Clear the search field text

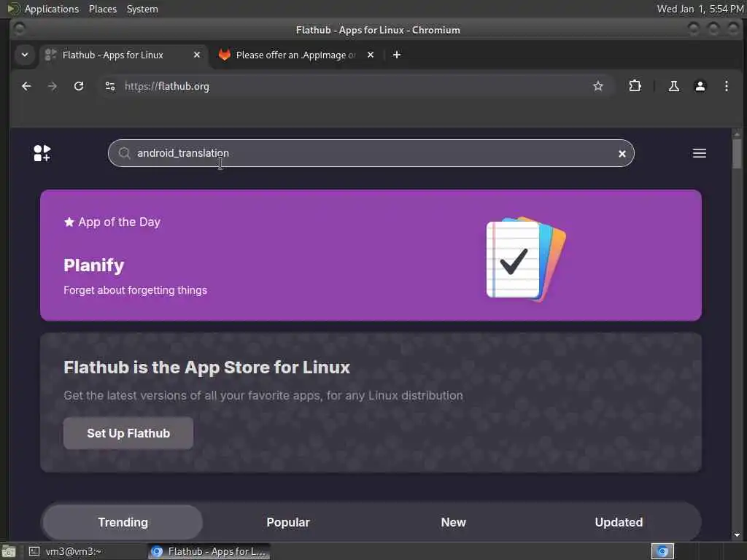(622, 153)
